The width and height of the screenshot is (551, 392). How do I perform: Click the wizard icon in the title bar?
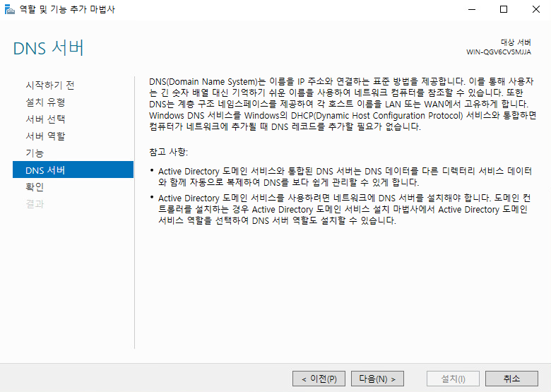pos(9,9)
